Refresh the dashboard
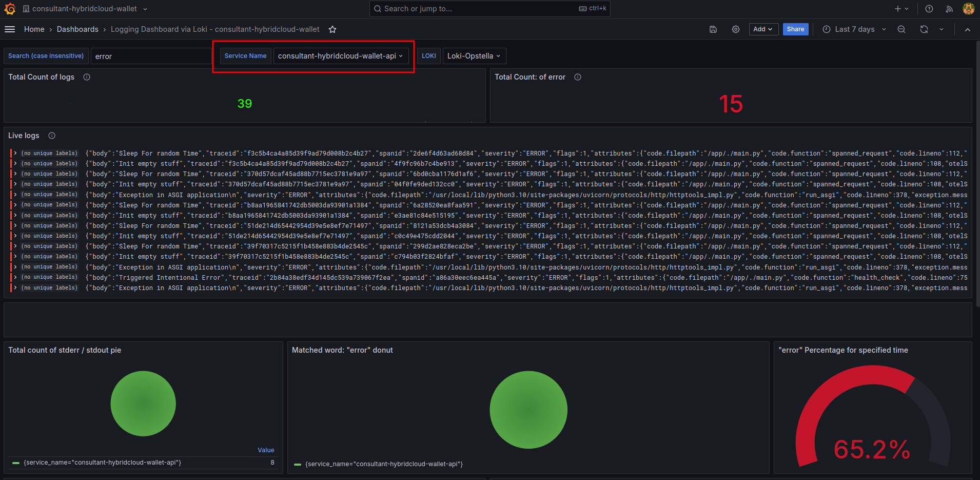The height and width of the screenshot is (480, 980). point(924,29)
